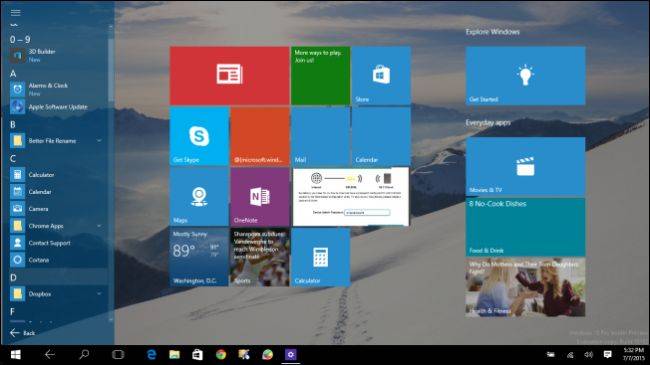
Task: Jump via the 0 – 9 group header
Action: 20,39
